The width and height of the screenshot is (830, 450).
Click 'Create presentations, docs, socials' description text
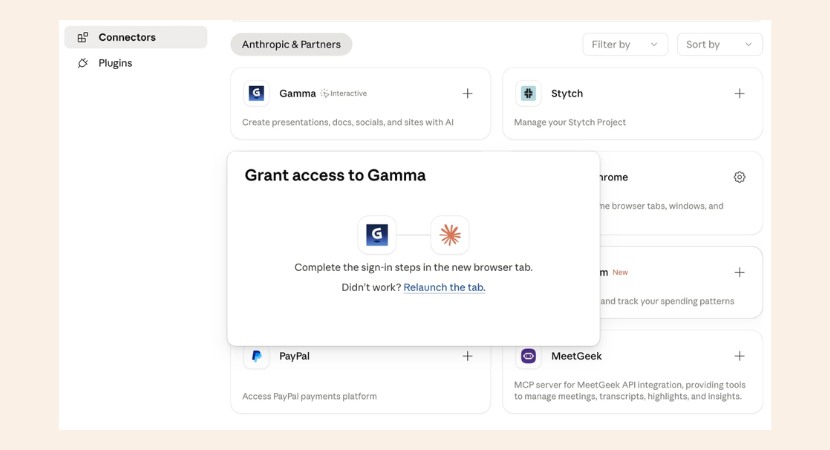pos(348,122)
